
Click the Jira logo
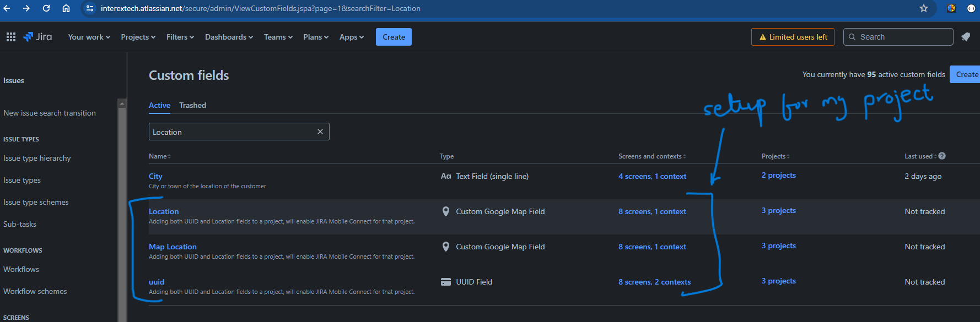pyautogui.click(x=37, y=37)
